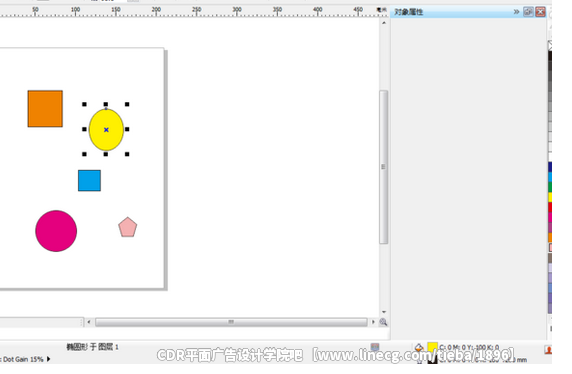
Task: Click the fill bucket icon in status bar
Action: 419,347
